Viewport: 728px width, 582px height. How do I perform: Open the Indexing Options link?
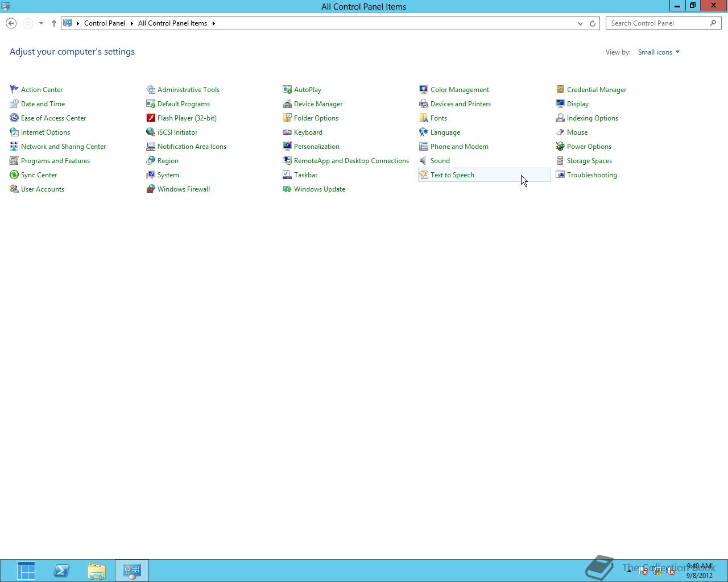point(593,118)
